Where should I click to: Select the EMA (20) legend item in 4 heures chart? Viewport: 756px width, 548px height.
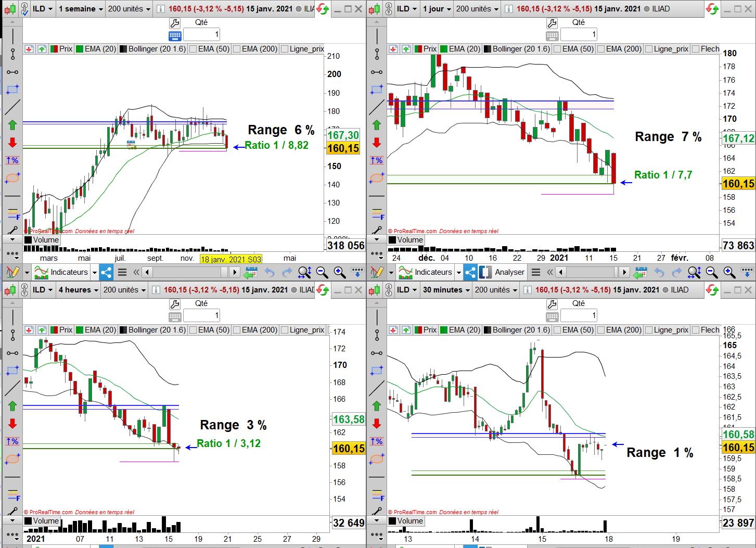coord(96,330)
